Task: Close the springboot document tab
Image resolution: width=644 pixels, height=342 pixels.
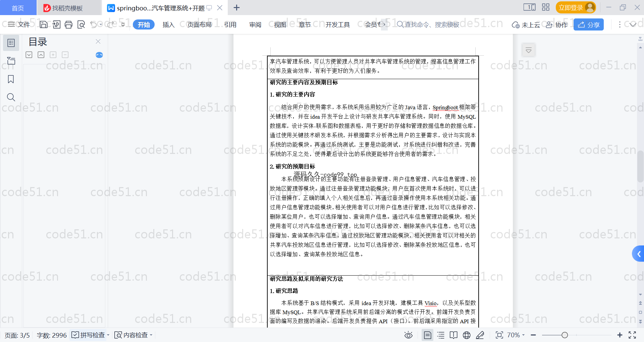Action: [x=220, y=8]
